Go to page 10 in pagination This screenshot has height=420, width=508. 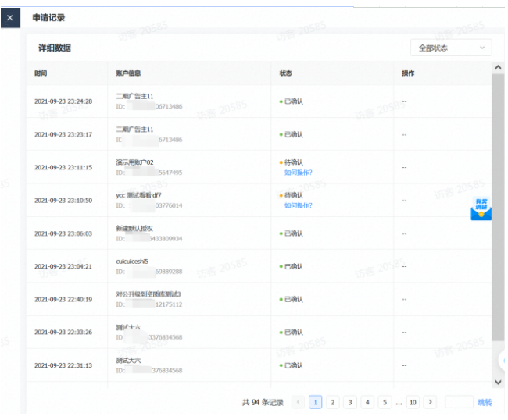(x=413, y=402)
